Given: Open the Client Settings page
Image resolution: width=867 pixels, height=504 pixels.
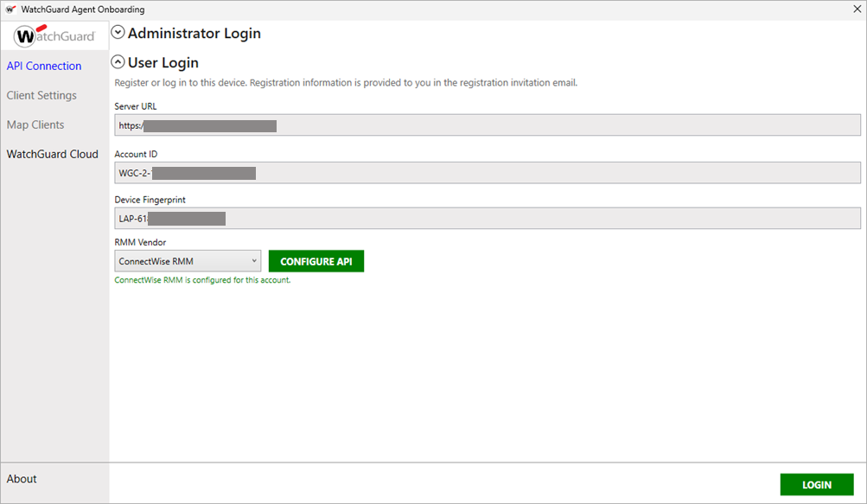Looking at the screenshot, I should click(41, 95).
